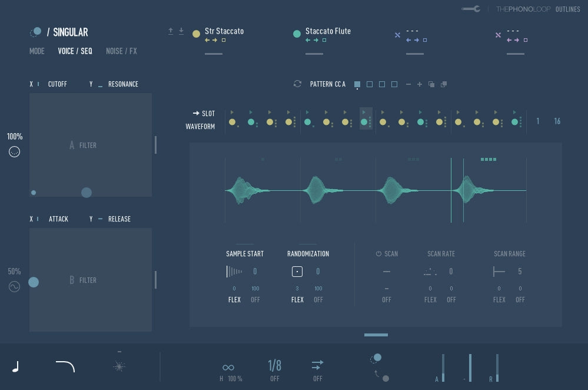Click the A level slider in bottom bar
The width and height of the screenshot is (588, 390).
point(443,368)
